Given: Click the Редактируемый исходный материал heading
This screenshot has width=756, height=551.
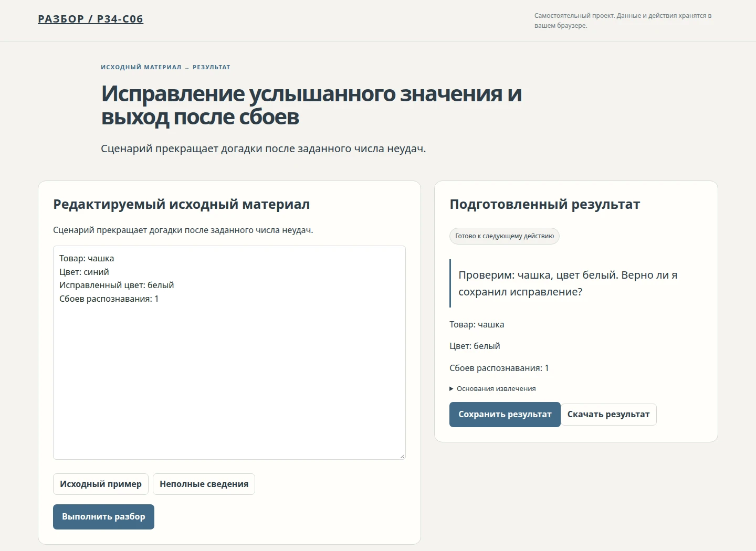Looking at the screenshot, I should click(182, 204).
